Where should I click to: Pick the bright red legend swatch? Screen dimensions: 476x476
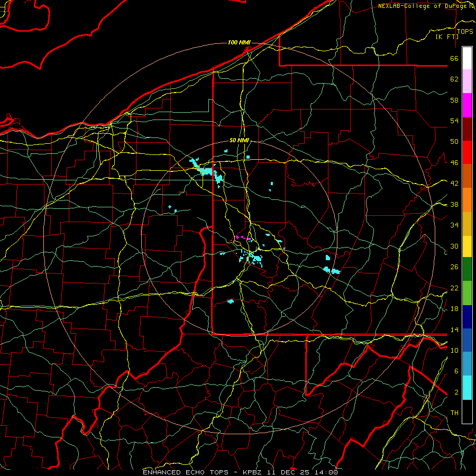467,152
